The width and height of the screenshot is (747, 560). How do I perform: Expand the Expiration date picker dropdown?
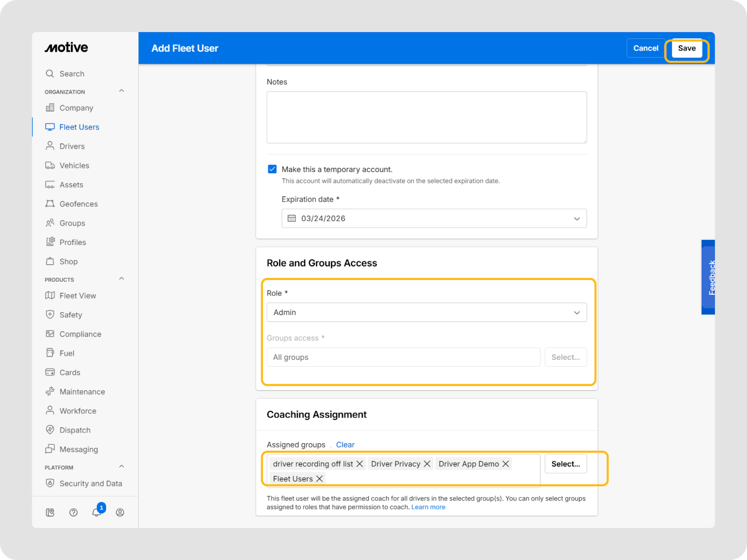(x=577, y=219)
